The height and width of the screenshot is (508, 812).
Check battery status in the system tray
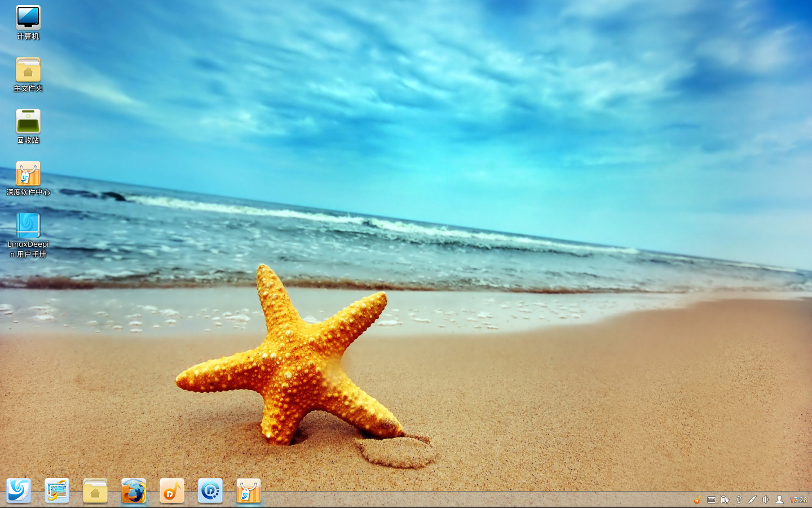(725, 500)
